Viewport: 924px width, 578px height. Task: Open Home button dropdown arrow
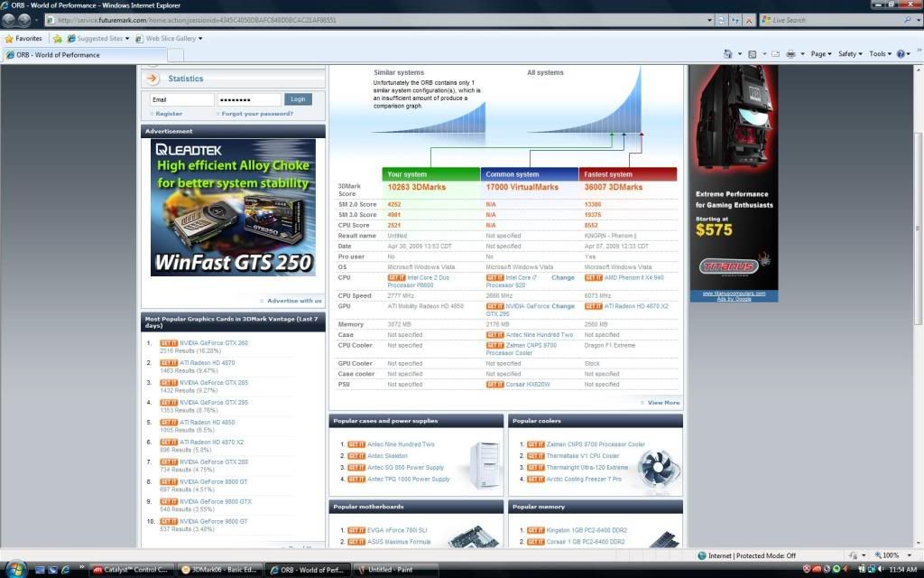click(740, 53)
